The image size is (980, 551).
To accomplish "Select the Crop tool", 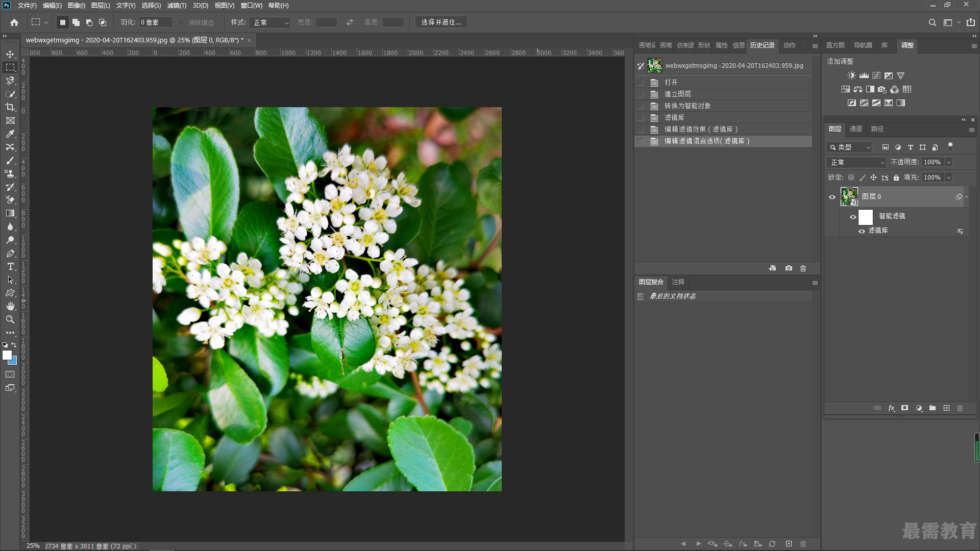I will click(x=10, y=107).
